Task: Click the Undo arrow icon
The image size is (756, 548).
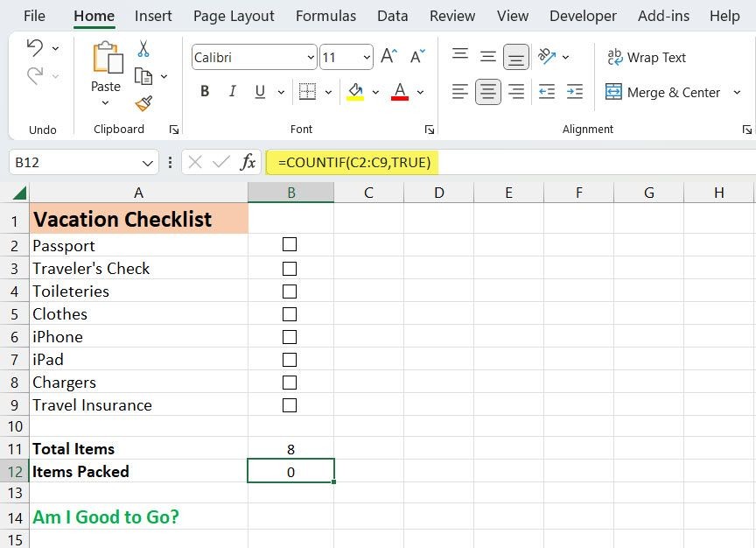Action: tap(35, 48)
